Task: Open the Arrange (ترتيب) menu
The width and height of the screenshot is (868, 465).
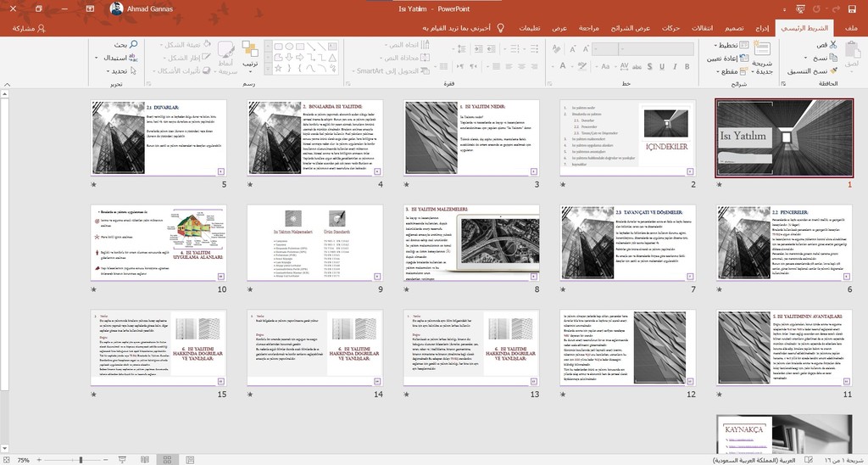Action: [x=250, y=57]
